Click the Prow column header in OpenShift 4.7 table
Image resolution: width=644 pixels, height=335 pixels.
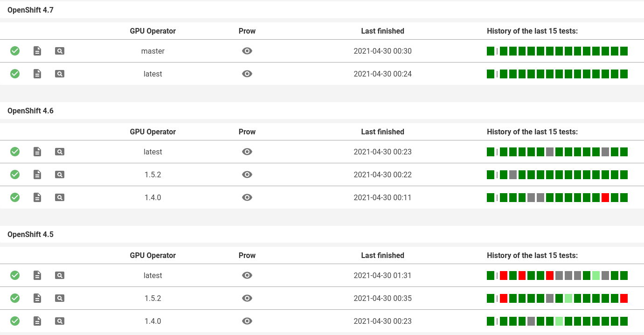point(247,31)
